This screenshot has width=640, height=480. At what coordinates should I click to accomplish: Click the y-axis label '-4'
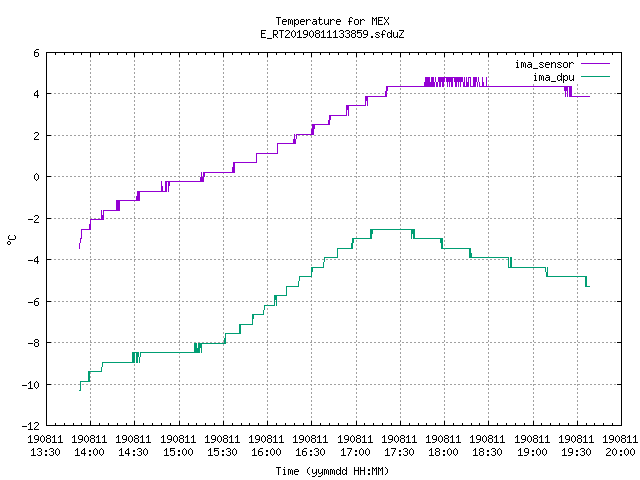pyautogui.click(x=33, y=260)
